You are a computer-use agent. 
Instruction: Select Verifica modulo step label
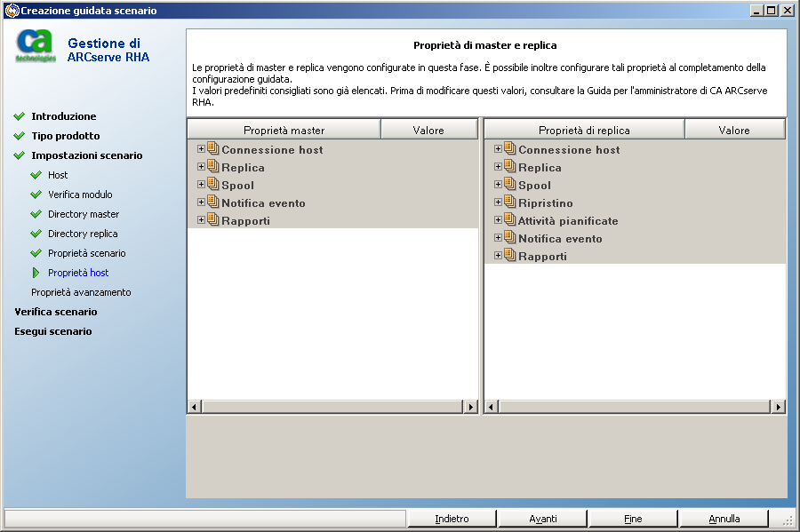[80, 195]
